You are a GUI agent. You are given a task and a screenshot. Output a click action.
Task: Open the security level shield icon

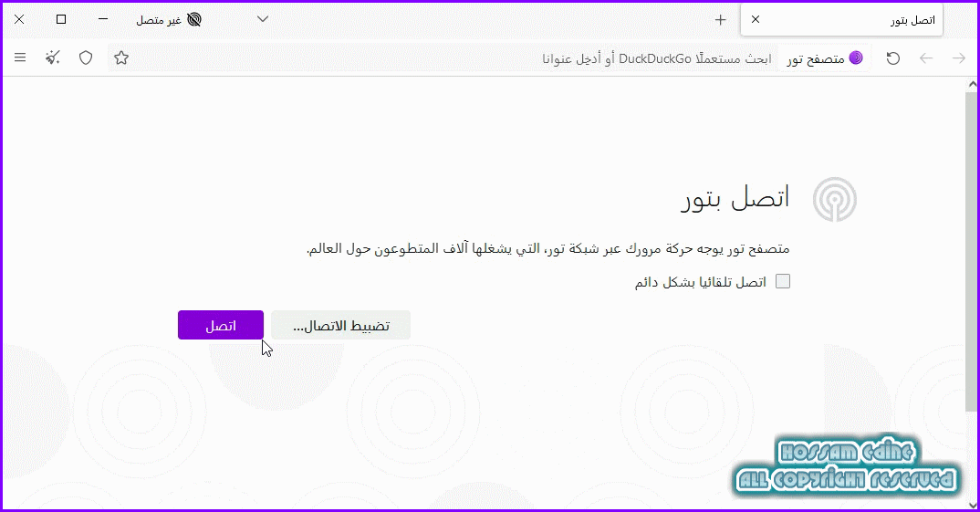[x=86, y=58]
